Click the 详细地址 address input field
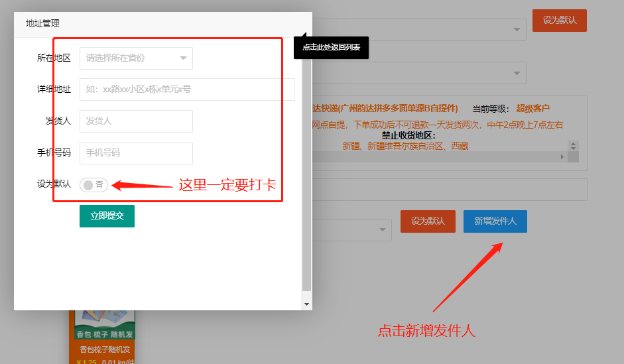The height and width of the screenshot is (364, 624). pos(187,90)
